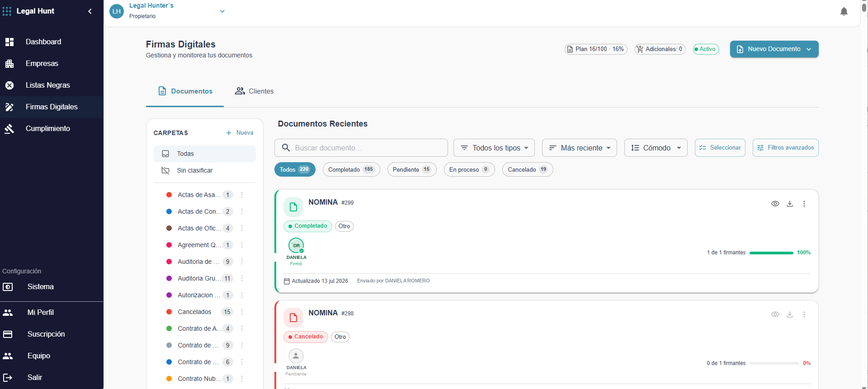The image size is (868, 389).
Task: Click the Otro tag on NOMINA #299
Action: click(344, 226)
